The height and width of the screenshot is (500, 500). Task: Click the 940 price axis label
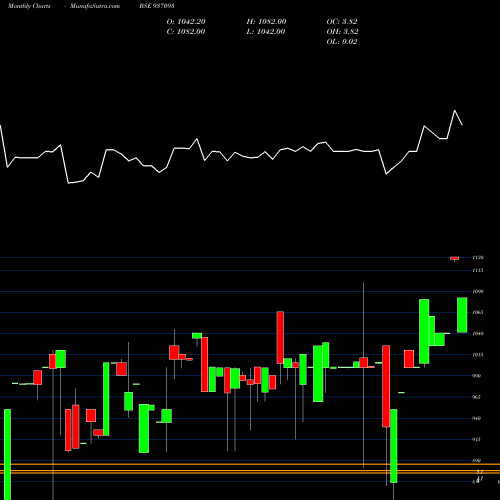click(x=477, y=418)
